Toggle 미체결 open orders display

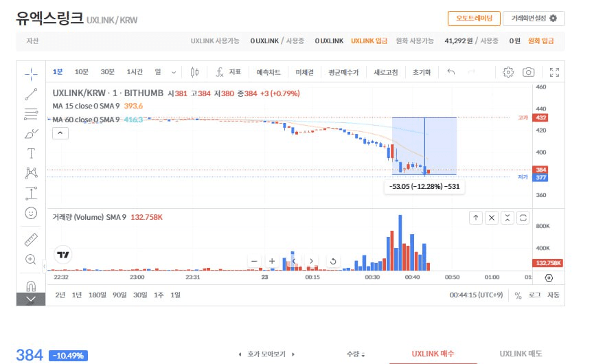[304, 72]
